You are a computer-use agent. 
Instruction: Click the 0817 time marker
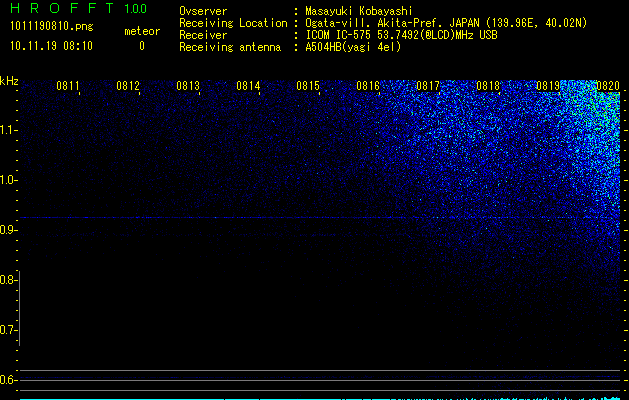pos(428,86)
